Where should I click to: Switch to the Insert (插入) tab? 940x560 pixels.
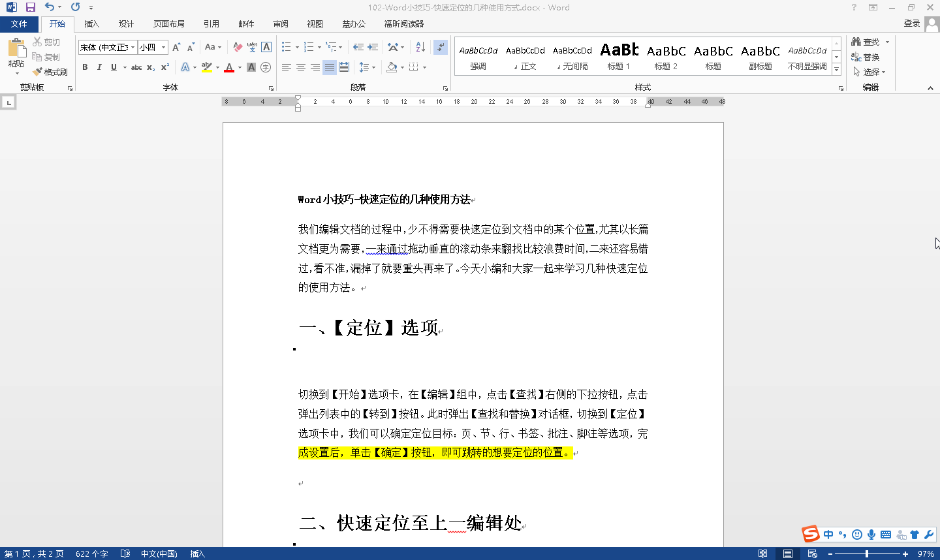(x=92, y=24)
